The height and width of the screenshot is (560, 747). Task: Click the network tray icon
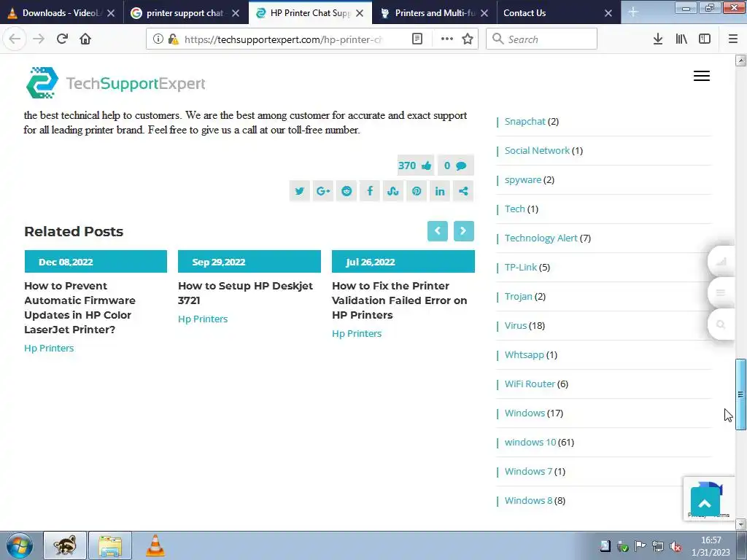tap(657, 546)
